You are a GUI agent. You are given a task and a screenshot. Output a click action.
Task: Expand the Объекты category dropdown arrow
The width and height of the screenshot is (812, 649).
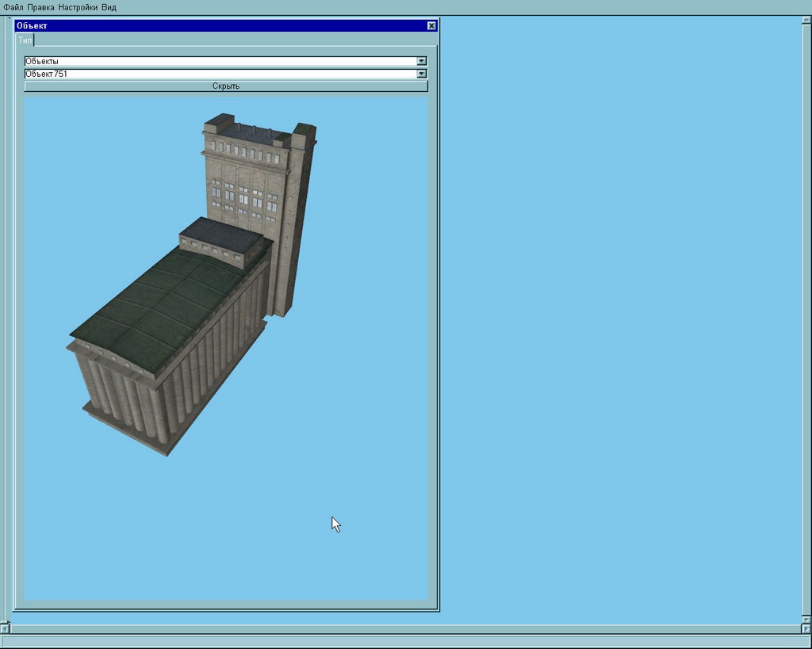click(x=422, y=61)
